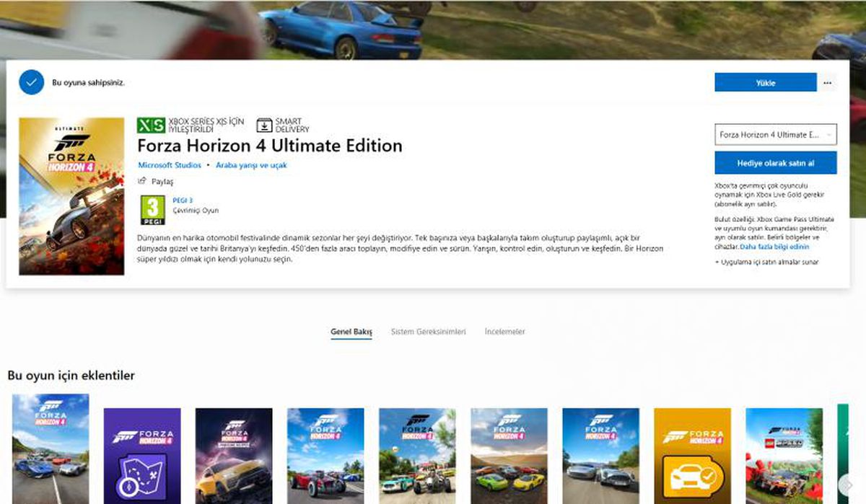Open the add-on with silver Aston Martin cars
The image size is (866, 504).
(x=600, y=456)
